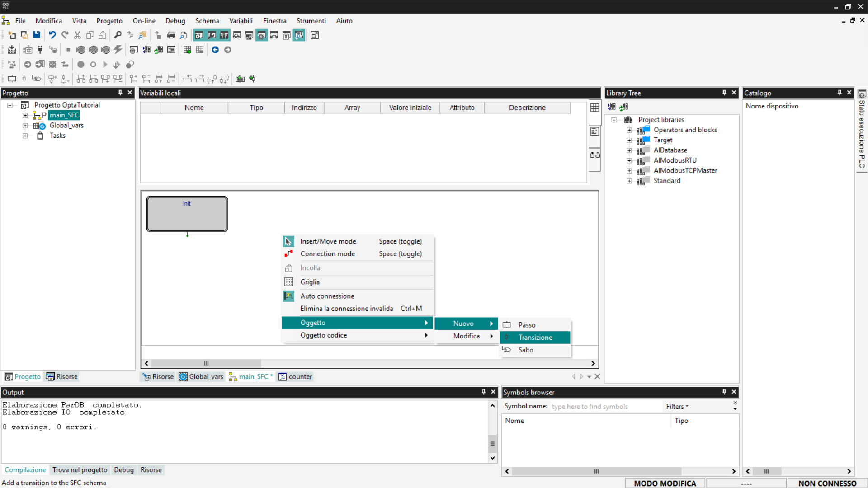
Task: Toggle Griglia grid option in context menu
Action: 310,282
